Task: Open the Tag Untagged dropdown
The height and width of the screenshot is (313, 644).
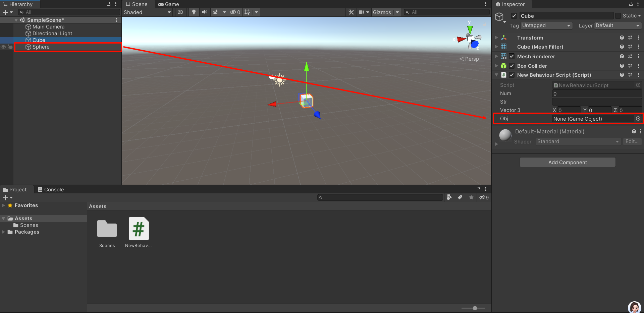Action: (x=546, y=26)
